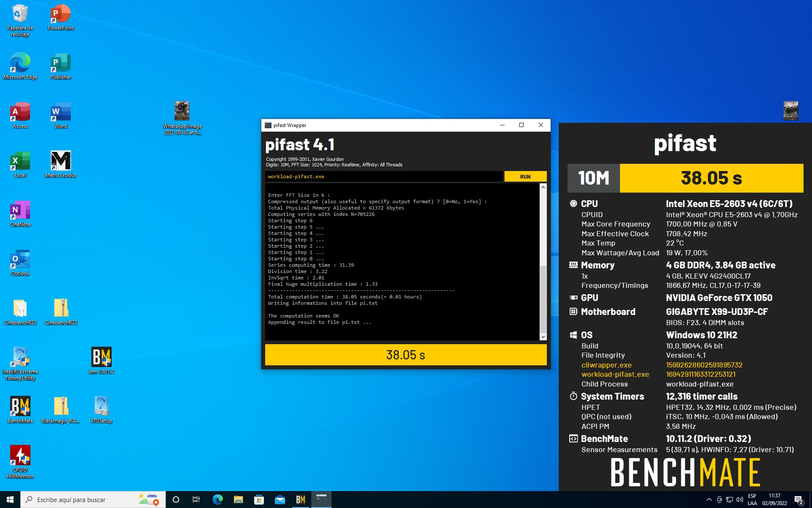Image resolution: width=812 pixels, height=508 pixels.
Task: Select the Blackmagic_RA zip archive icon
Action: click(60, 409)
